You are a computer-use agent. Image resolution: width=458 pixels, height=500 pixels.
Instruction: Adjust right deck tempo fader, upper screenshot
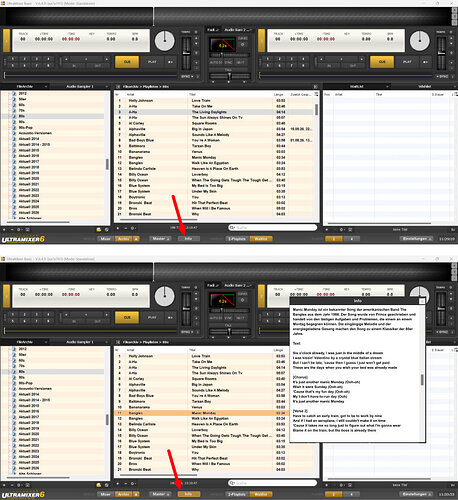[x=441, y=53]
